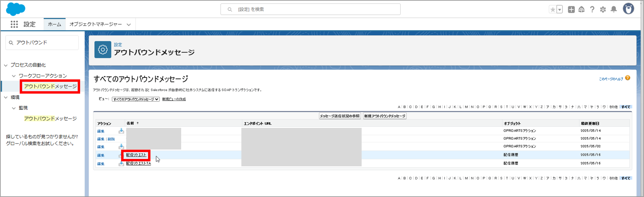
Task: Select the ホーム tab
Action: point(54,24)
